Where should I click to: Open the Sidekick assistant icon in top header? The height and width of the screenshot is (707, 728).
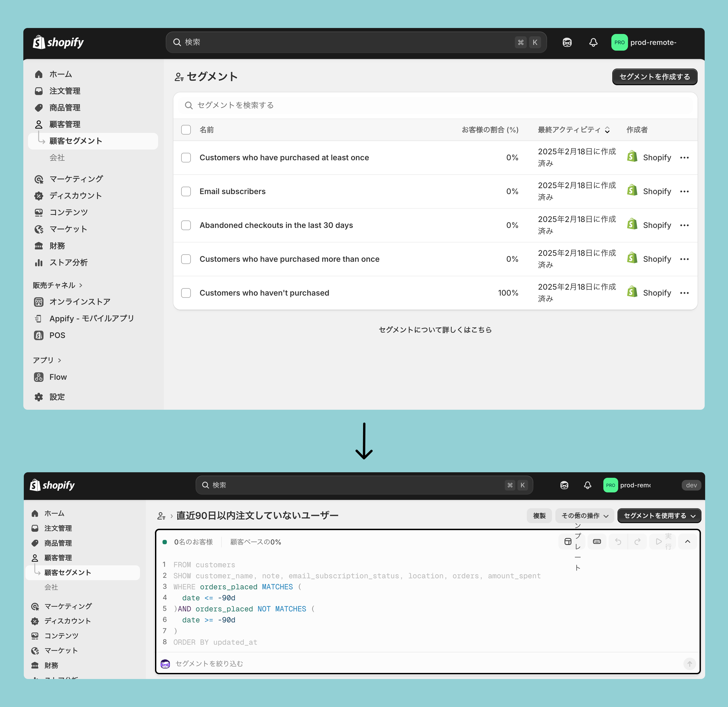pyautogui.click(x=567, y=42)
